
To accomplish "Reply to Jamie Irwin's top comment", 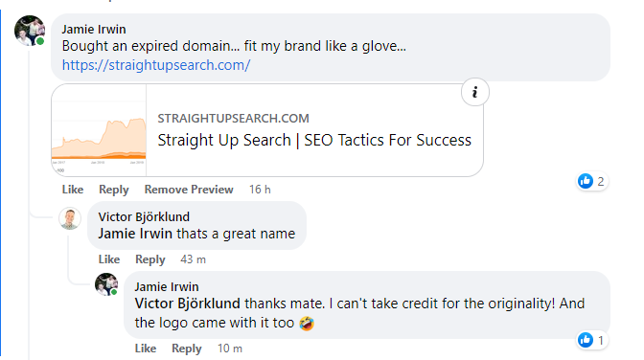I will (114, 190).
